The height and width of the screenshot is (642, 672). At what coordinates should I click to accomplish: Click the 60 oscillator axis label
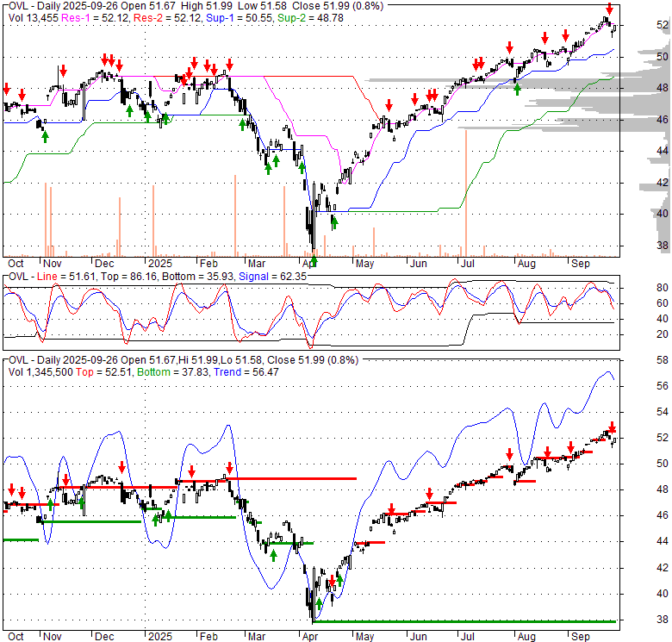click(x=663, y=303)
